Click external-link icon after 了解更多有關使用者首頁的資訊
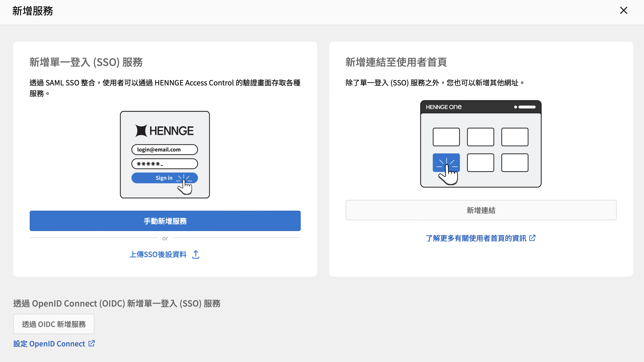 [x=532, y=238]
